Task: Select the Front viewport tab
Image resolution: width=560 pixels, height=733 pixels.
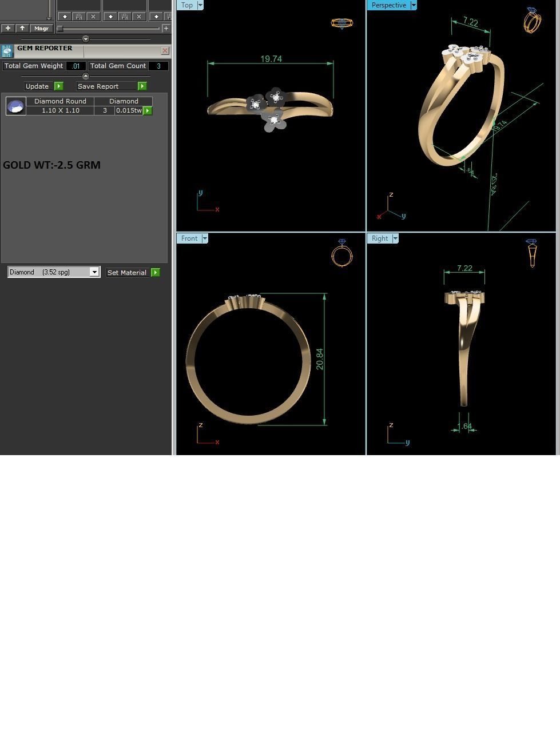Action: (189, 238)
